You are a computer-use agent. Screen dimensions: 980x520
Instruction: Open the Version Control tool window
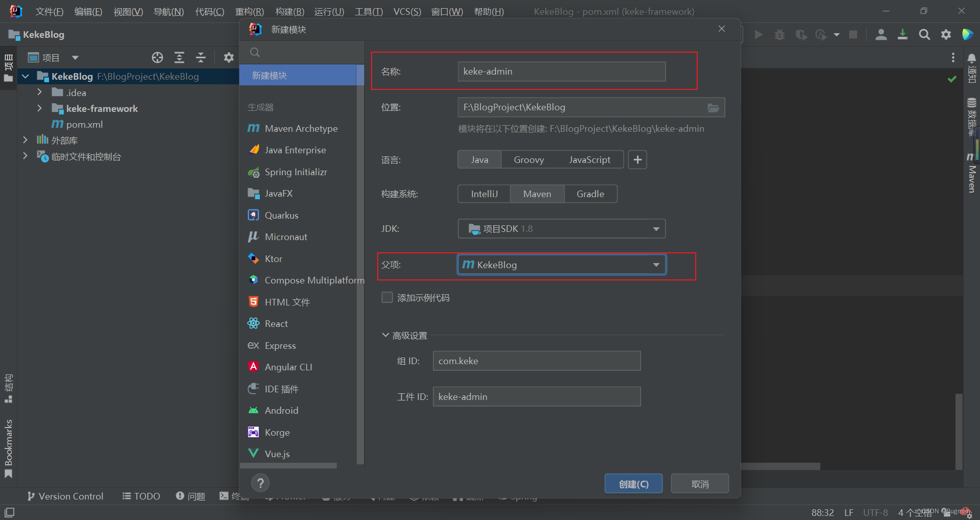pyautogui.click(x=65, y=497)
